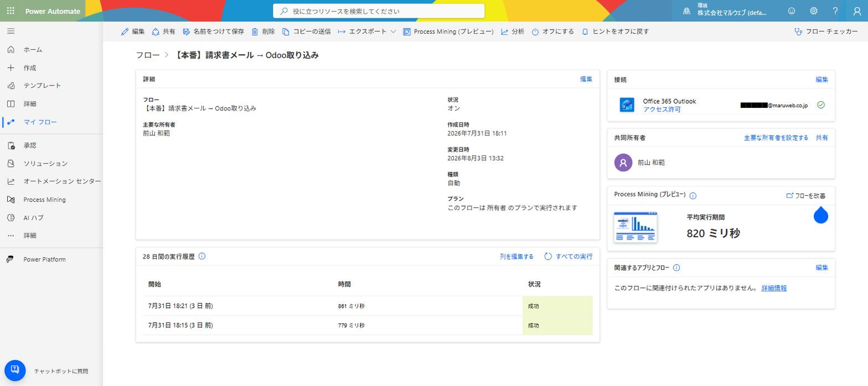The width and height of the screenshot is (868, 386).
Task: Click すべての実行 refresh button
Action: pyautogui.click(x=568, y=257)
